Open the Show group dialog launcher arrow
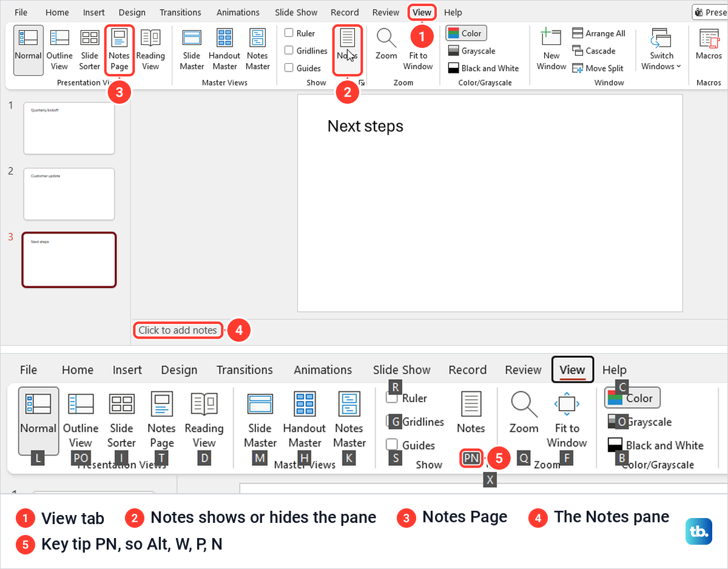Image resolution: width=728 pixels, height=569 pixels. tap(362, 82)
